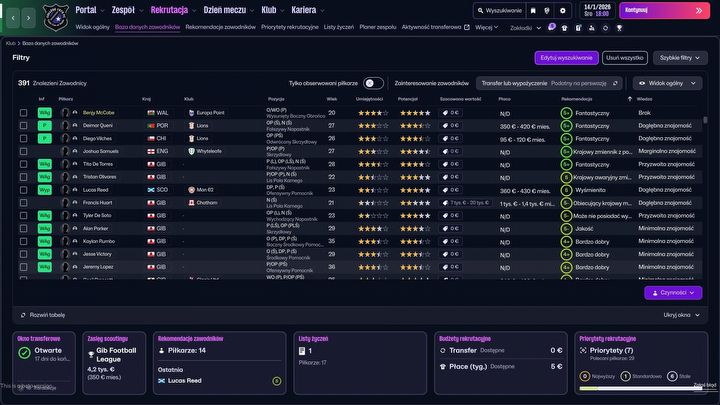Click Whyteleafe club crest icon

190,151
